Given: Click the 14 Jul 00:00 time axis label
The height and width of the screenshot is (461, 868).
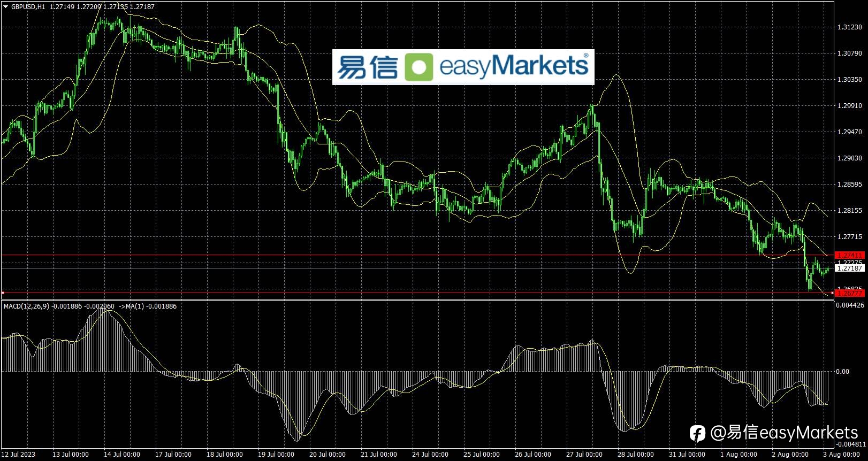Looking at the screenshot, I should point(122,455).
